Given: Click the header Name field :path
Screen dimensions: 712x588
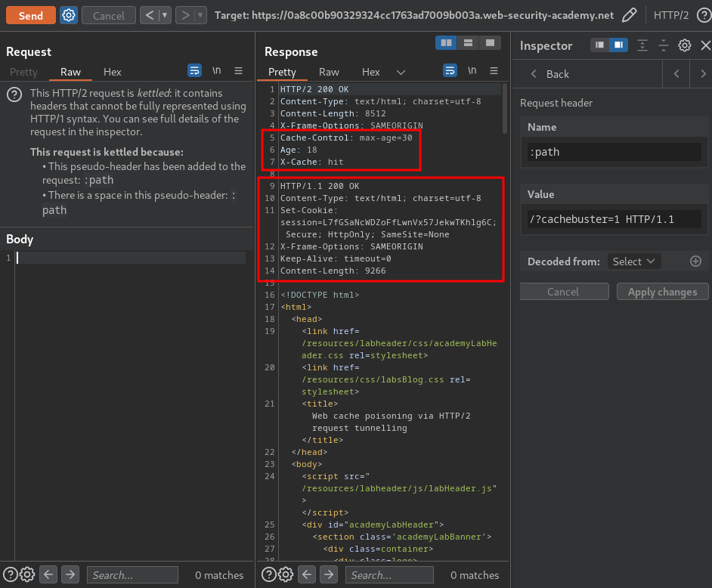Looking at the screenshot, I should (x=614, y=152).
